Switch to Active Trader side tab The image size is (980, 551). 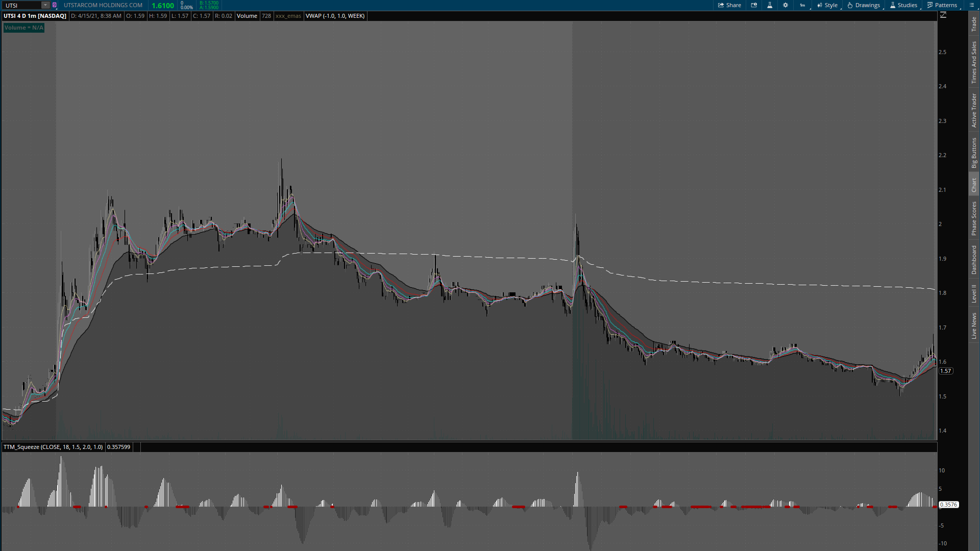974,110
